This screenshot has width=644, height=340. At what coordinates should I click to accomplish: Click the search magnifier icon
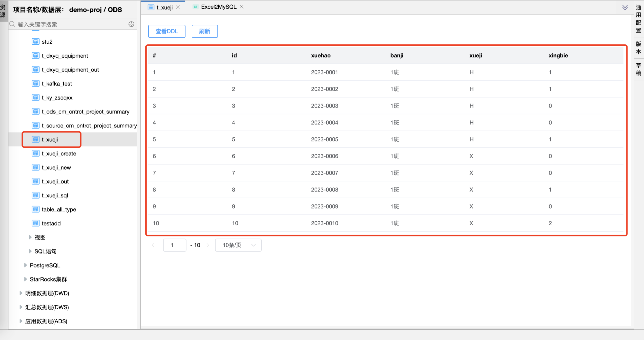(12, 24)
